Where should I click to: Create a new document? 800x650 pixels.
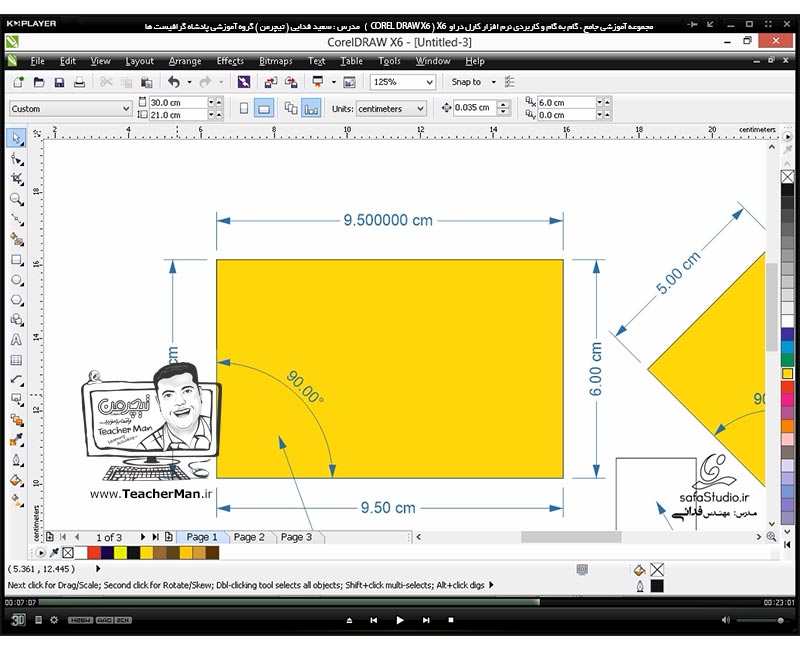pos(19,82)
